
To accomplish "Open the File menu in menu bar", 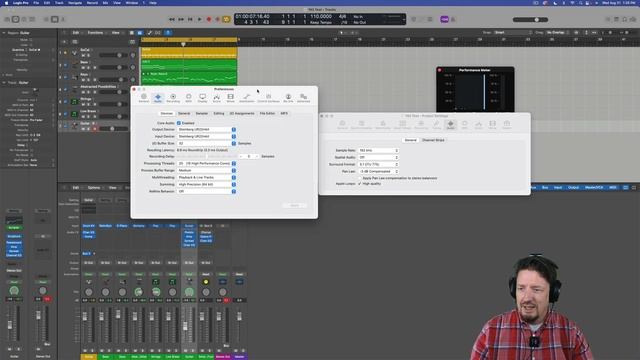I will [36, 3].
